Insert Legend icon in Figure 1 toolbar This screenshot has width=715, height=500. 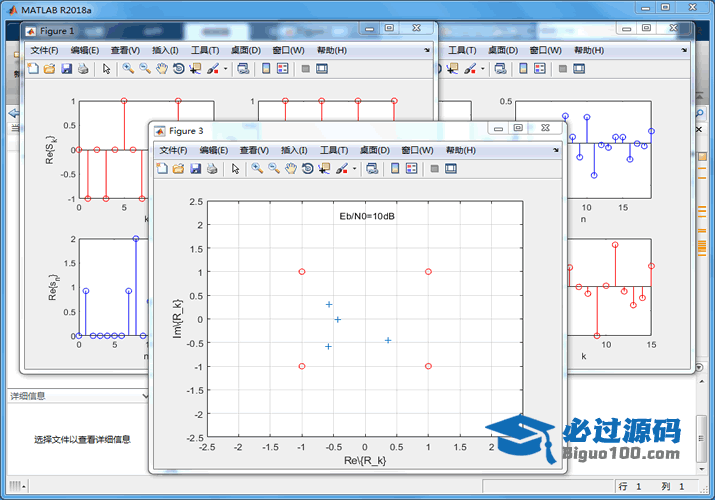click(x=282, y=69)
